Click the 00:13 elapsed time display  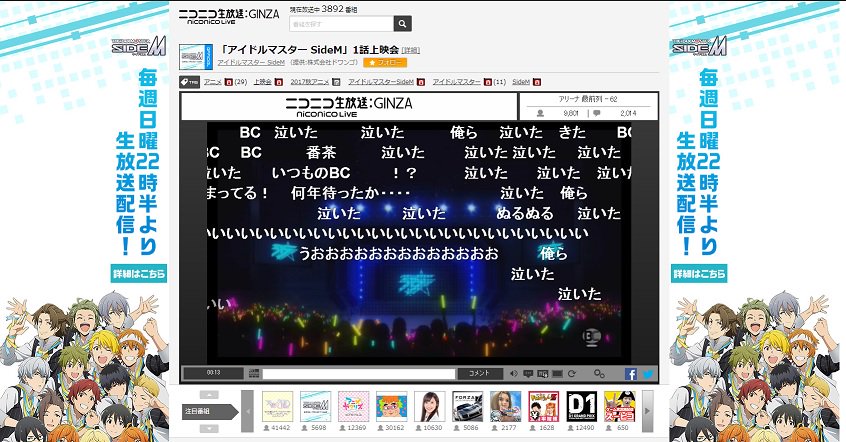(213, 373)
